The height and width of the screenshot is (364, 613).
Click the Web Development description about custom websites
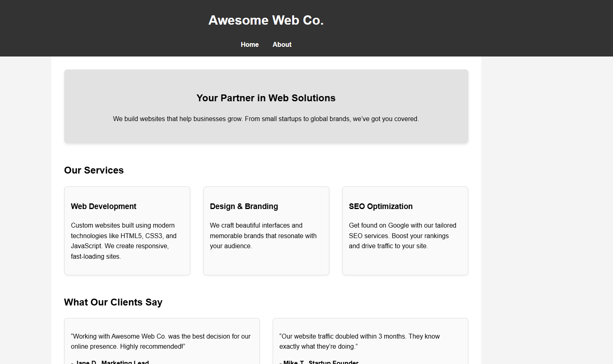124,241
